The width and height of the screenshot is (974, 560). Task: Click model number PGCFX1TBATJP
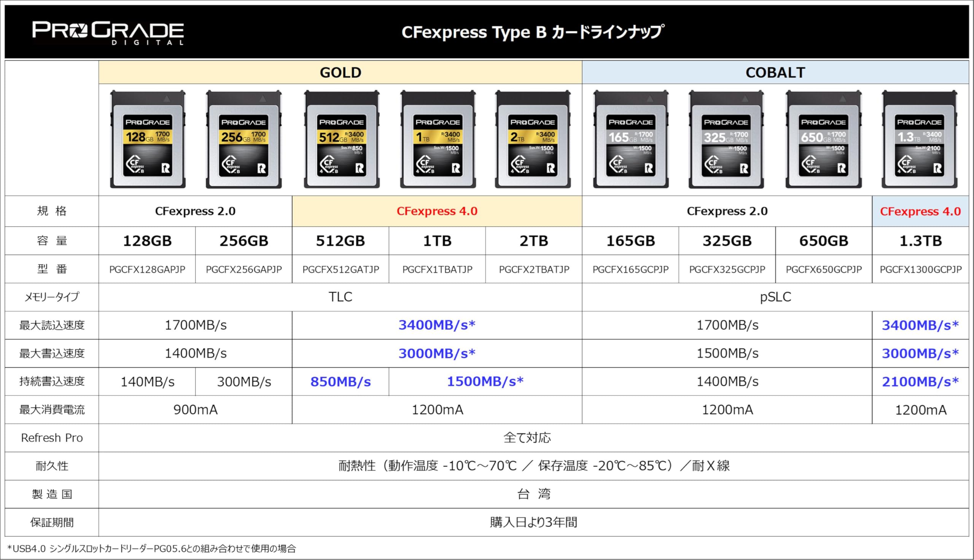click(x=437, y=270)
